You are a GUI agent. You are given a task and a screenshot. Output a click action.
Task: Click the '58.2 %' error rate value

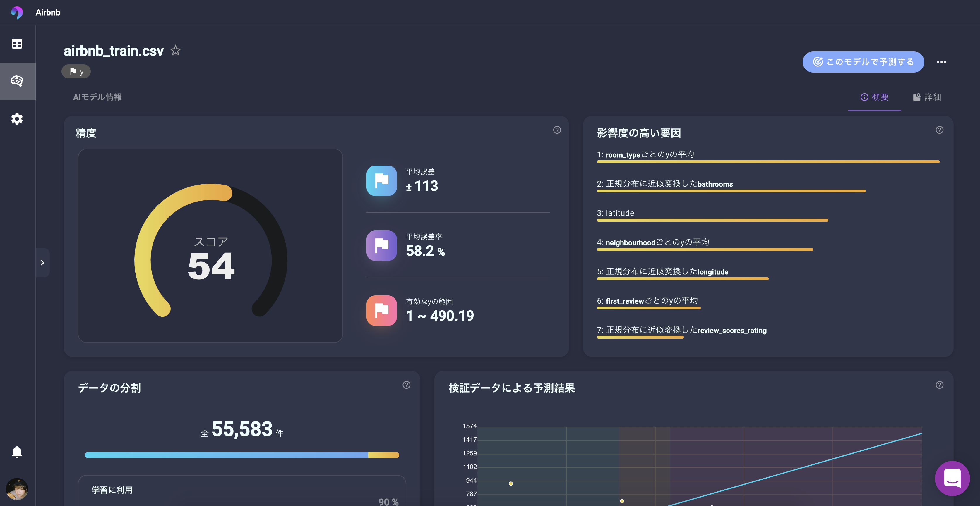click(425, 251)
